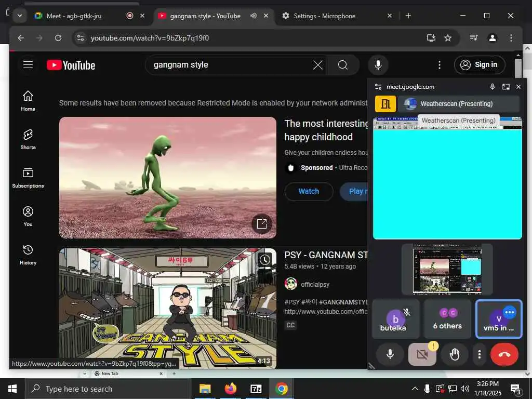
Task: Open the media controls icon in Chrome toolbar
Action: pyautogui.click(x=474, y=37)
